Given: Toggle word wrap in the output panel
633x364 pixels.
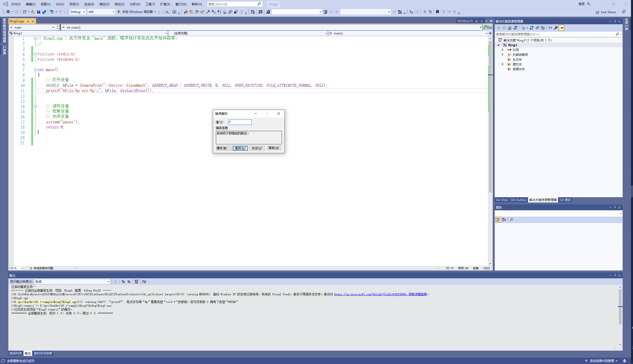Looking at the screenshot, I should tap(144, 282).
